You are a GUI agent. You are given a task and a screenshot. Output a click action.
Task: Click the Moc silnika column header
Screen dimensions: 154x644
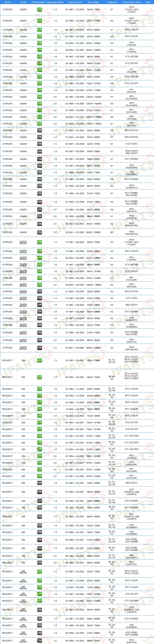tap(93, 2)
